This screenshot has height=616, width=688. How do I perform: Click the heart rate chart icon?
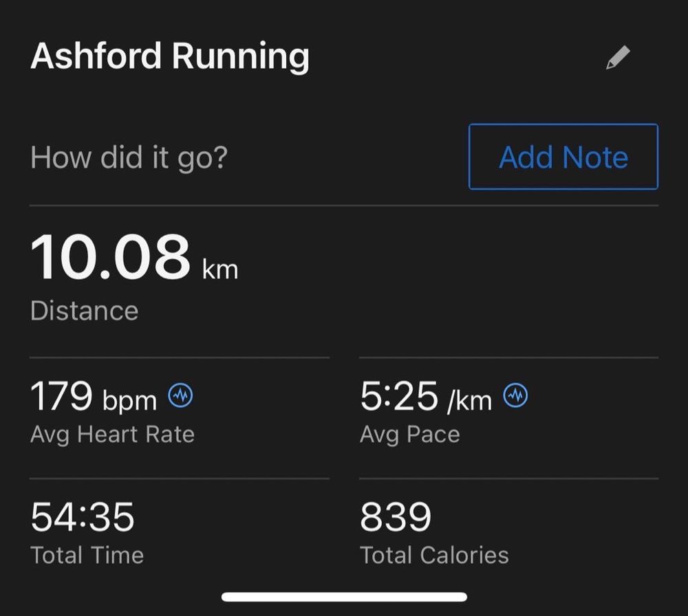tap(180, 395)
